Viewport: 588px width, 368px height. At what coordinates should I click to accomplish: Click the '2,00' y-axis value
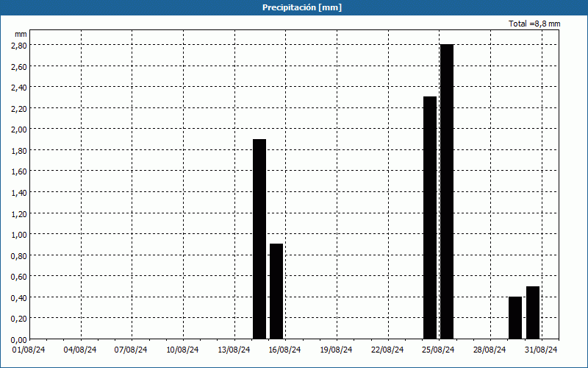[19, 130]
